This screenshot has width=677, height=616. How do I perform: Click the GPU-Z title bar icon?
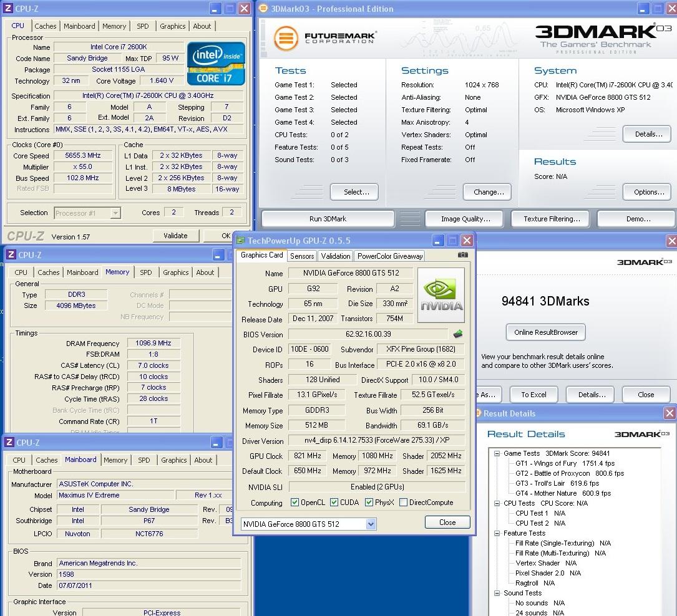click(x=240, y=241)
